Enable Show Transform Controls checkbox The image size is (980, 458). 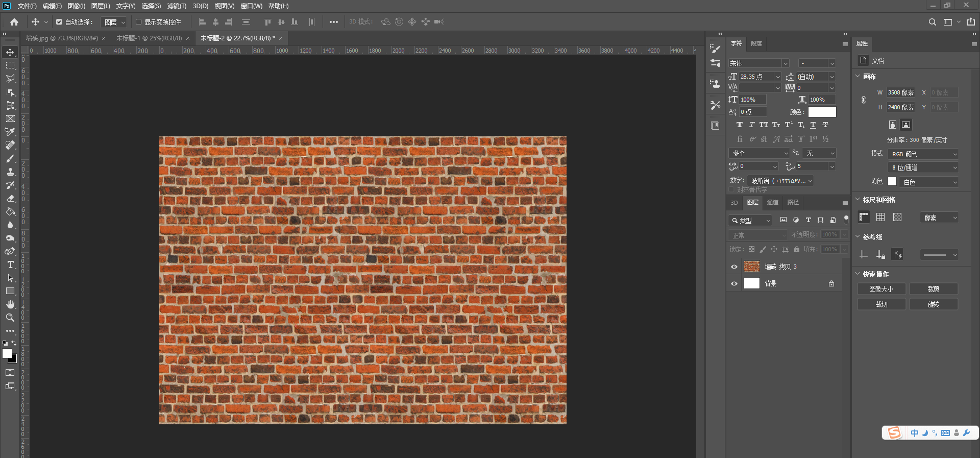pos(138,22)
